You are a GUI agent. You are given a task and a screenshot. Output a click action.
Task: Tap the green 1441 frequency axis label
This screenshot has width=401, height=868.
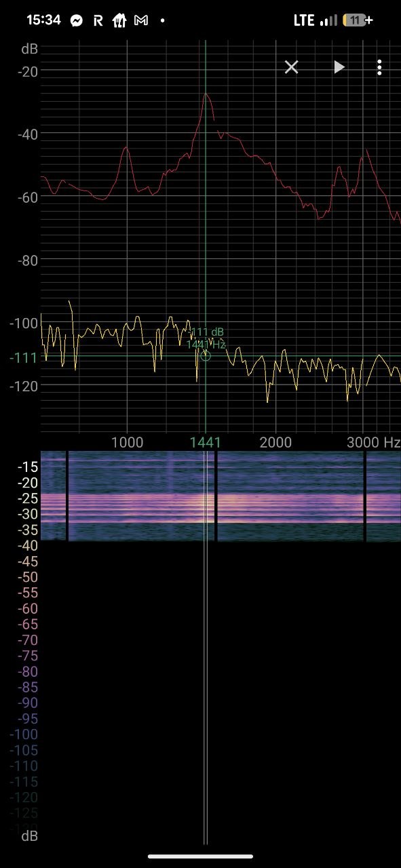[x=206, y=442]
